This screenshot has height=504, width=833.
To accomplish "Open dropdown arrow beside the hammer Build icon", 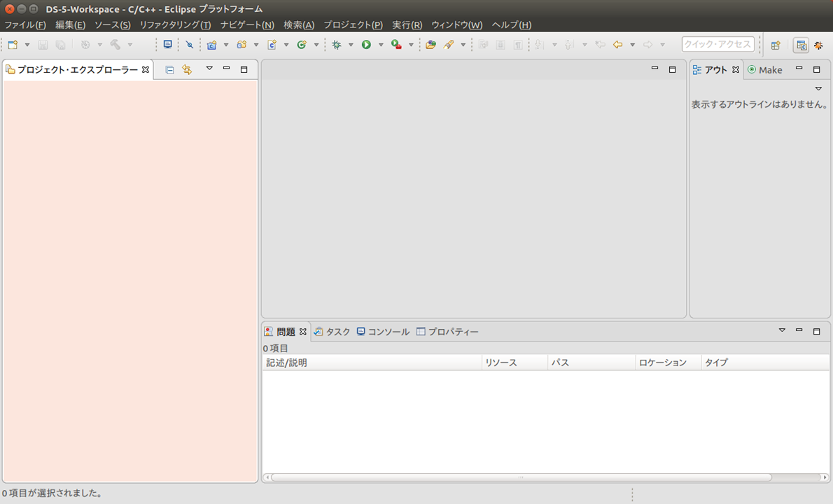I will [130, 45].
